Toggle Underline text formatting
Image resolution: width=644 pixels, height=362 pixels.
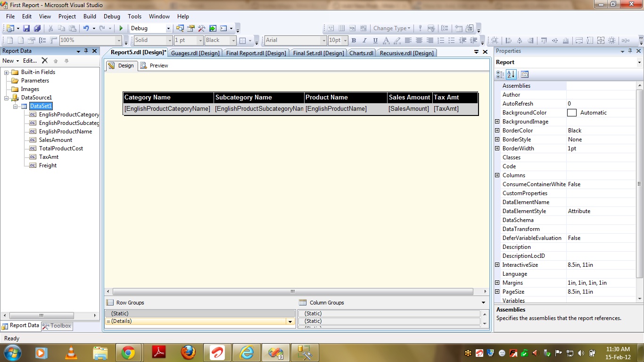click(375, 41)
